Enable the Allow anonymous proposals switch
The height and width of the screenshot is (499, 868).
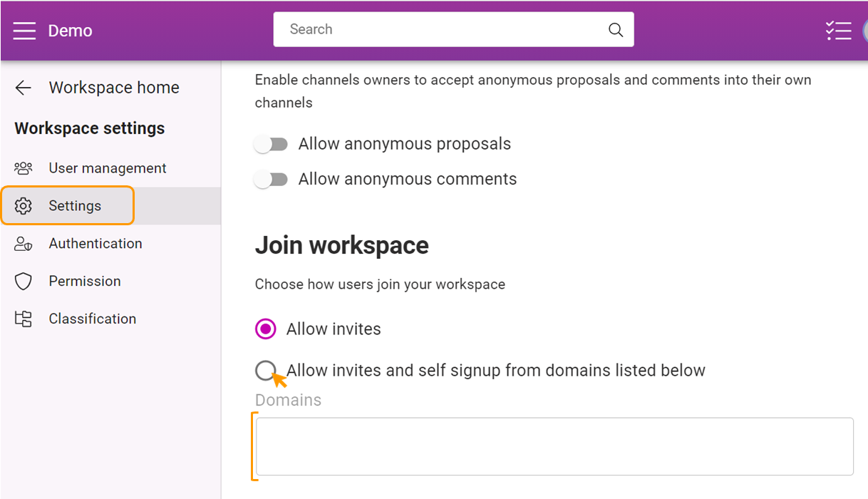pos(272,145)
